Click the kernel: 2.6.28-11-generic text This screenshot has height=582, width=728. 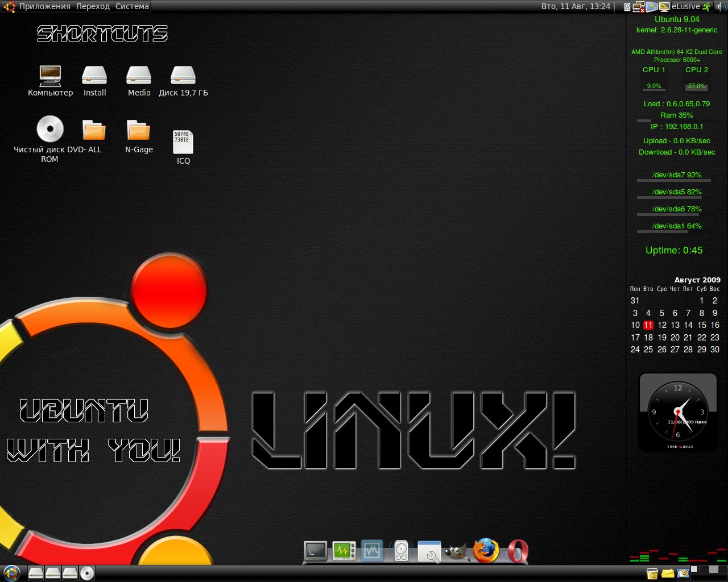(x=677, y=30)
